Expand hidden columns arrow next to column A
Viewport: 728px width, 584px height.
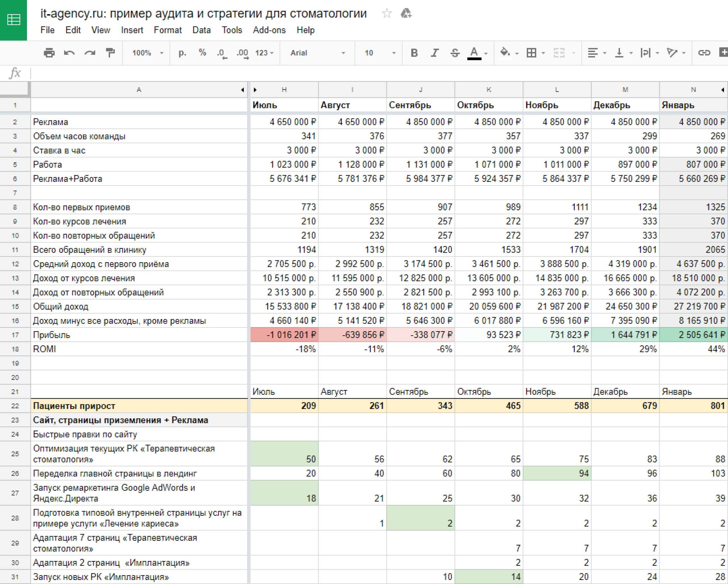click(x=243, y=90)
